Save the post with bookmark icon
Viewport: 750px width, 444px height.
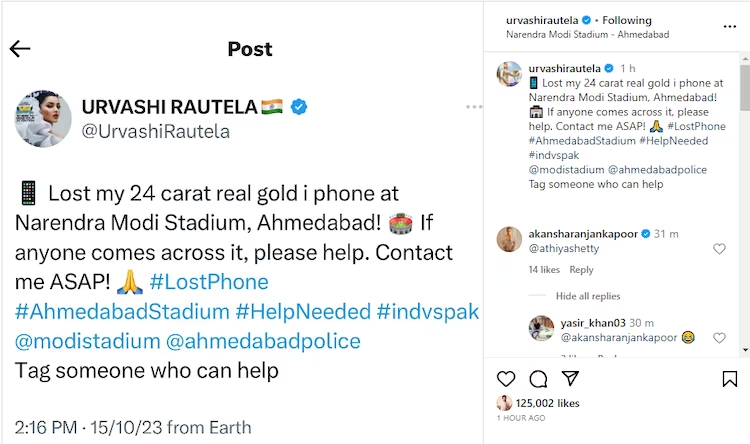click(x=730, y=379)
